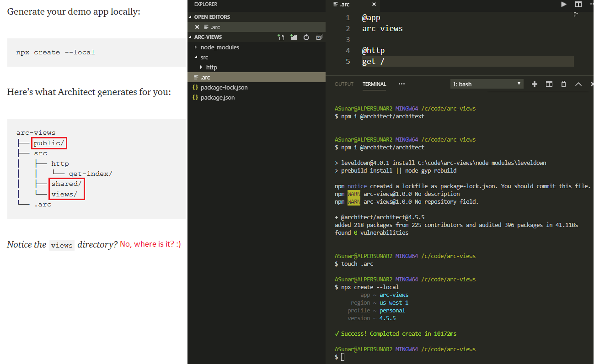Click '$ npx create --local' in terminal
This screenshot has width=594, height=364.
tap(367, 287)
